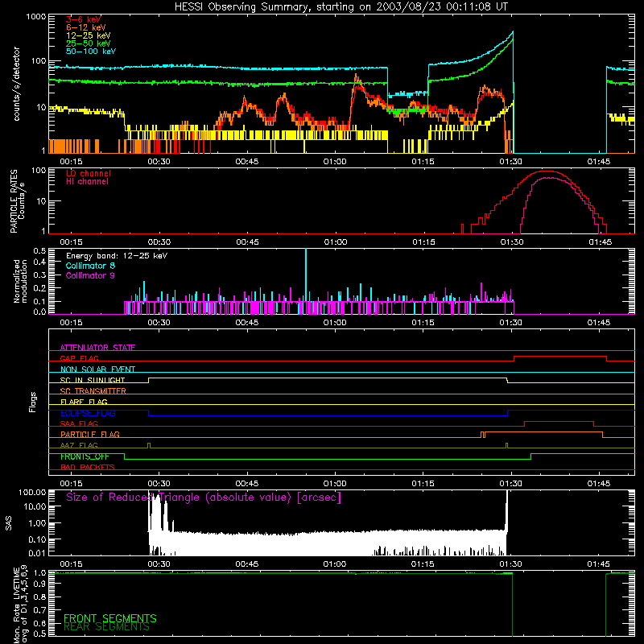This screenshot has width=644, height=644.
Task: Click the GAP FLAG raised step after 01:30
Action: click(x=560, y=356)
